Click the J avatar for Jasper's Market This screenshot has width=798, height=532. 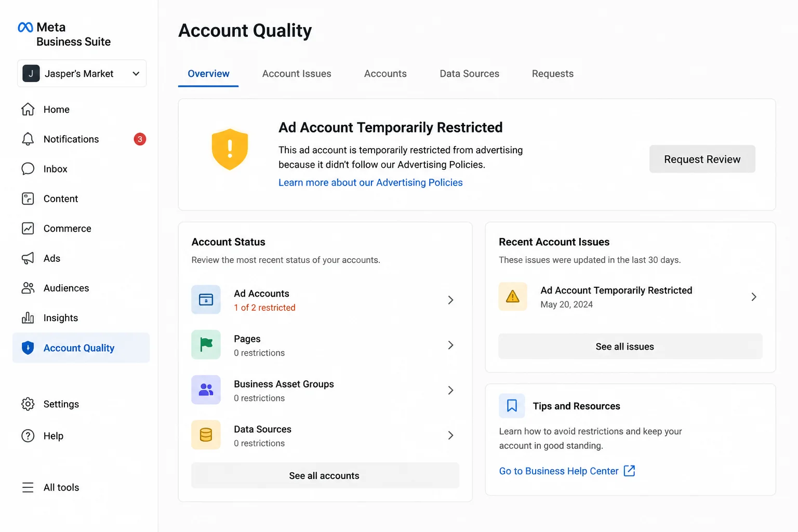click(31, 73)
